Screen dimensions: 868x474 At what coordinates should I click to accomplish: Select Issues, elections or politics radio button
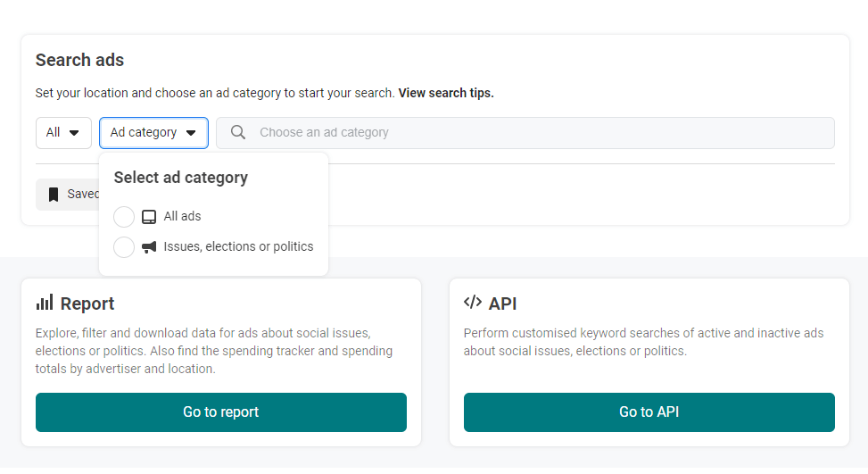click(124, 247)
